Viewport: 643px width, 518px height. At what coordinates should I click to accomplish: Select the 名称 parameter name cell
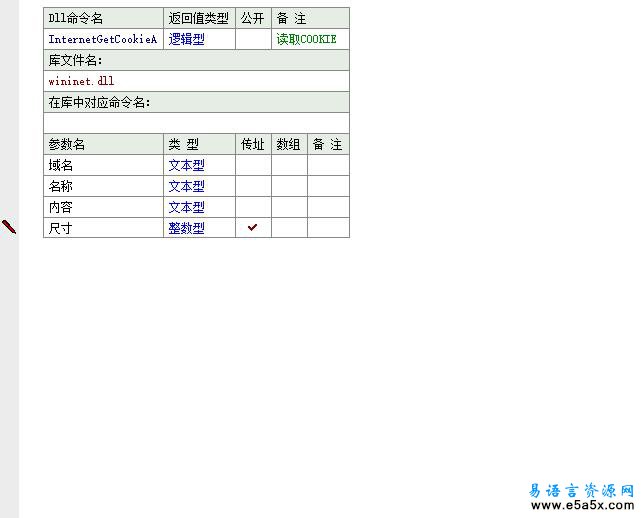[103, 187]
